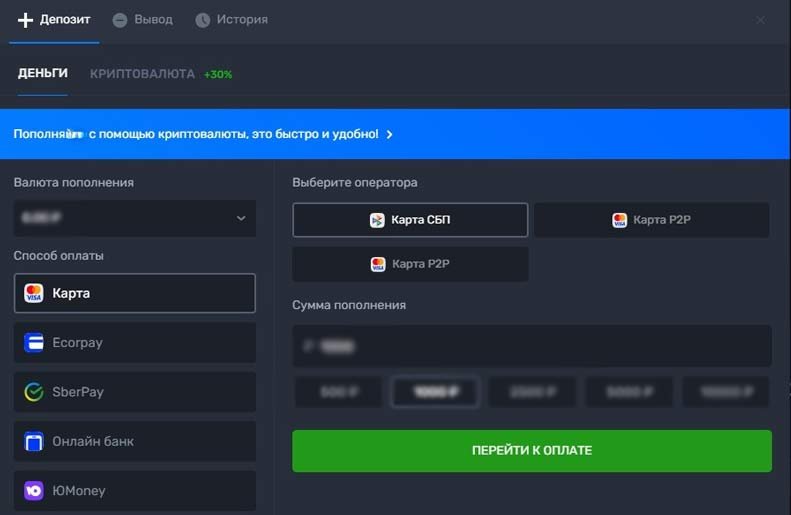Viewport: 791px width, 515px height.
Task: Click the arrow on the blue crypto banner
Action: 389,134
